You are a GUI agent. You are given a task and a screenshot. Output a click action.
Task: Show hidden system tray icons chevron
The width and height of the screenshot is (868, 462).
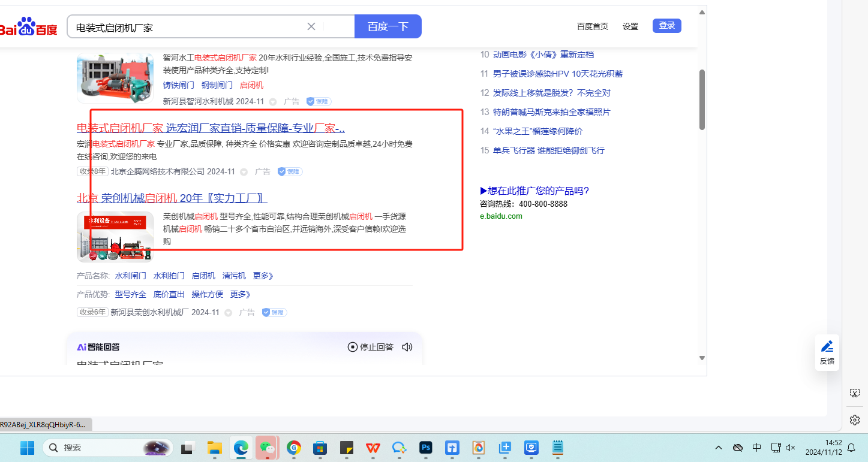pyautogui.click(x=719, y=447)
